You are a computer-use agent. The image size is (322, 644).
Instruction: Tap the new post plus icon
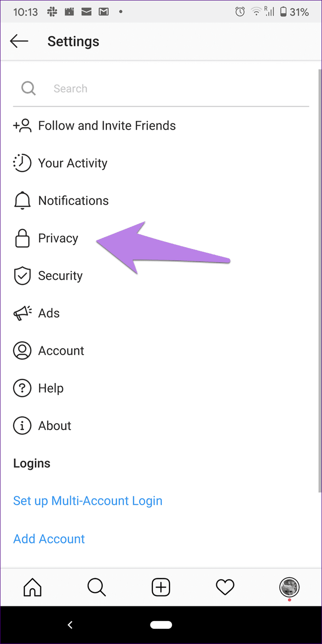point(161,587)
